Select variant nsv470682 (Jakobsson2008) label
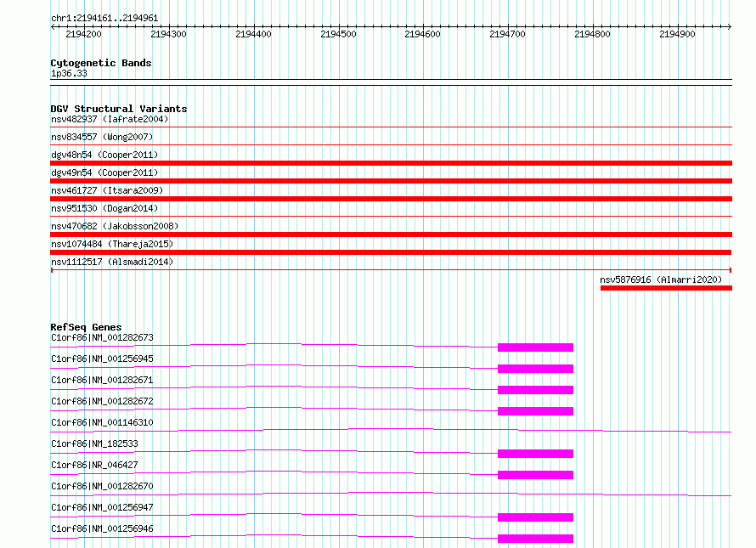 click(115, 226)
